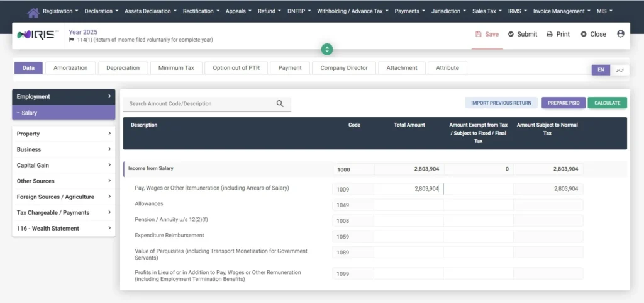Image resolution: width=644 pixels, height=303 pixels.
Task: Open the DNFBP menu
Action: (299, 11)
